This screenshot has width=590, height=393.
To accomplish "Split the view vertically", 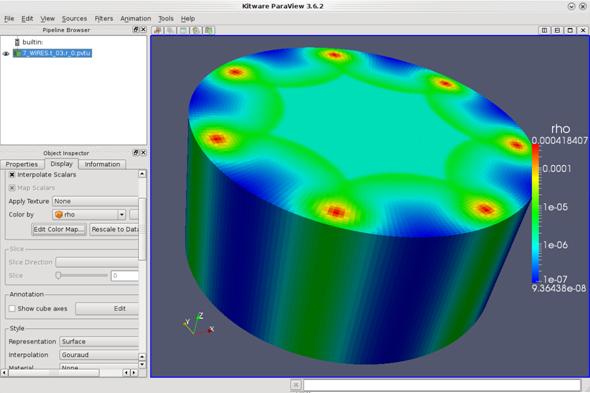I will pos(557,30).
